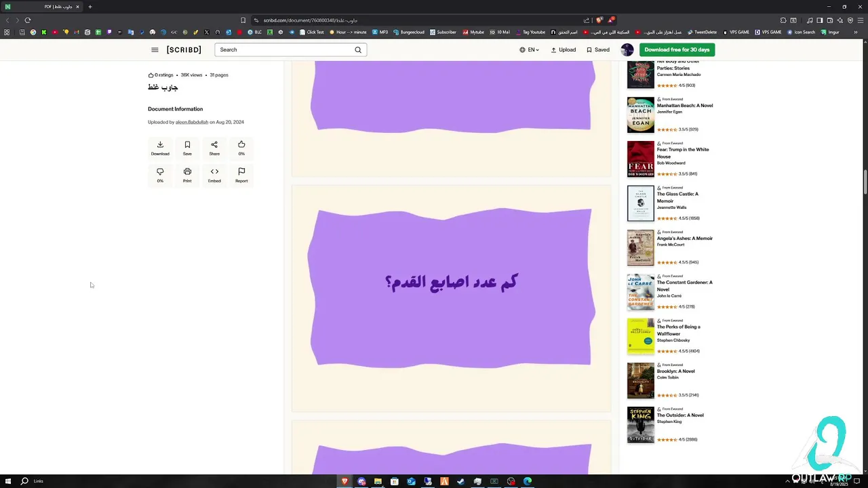The image size is (868, 488).
Task: Open Brave browser from taskbar
Action: point(344,481)
